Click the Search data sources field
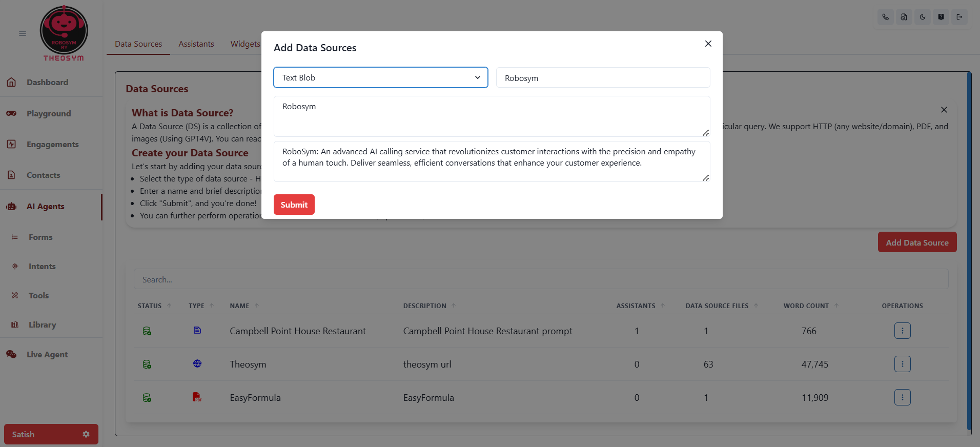This screenshot has height=447, width=980. coord(541,279)
